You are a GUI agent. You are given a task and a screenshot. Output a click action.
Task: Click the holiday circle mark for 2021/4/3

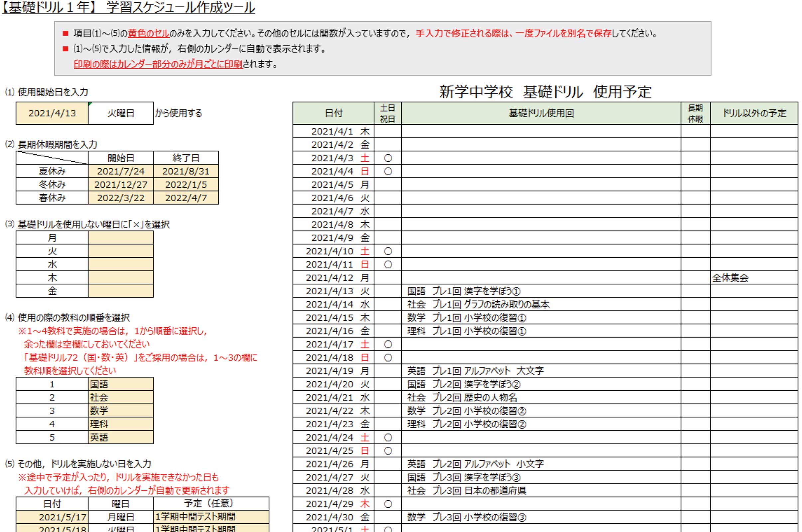388,158
